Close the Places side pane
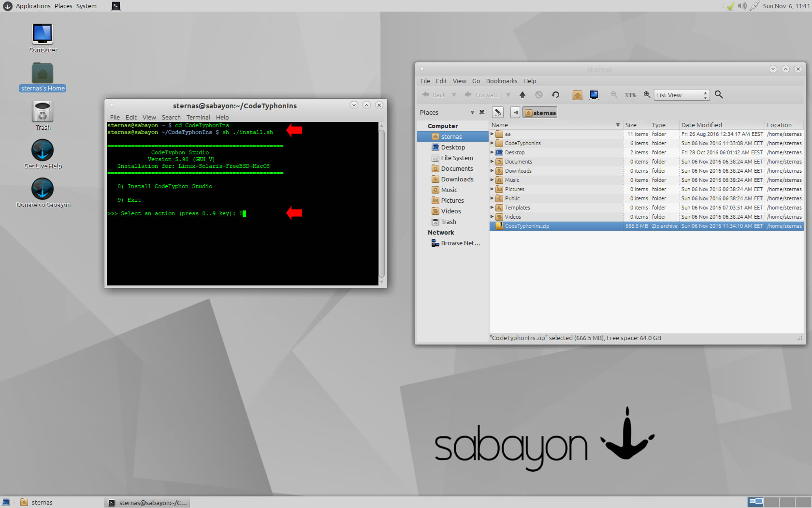Screen dimensions: 812x508 [482, 112]
